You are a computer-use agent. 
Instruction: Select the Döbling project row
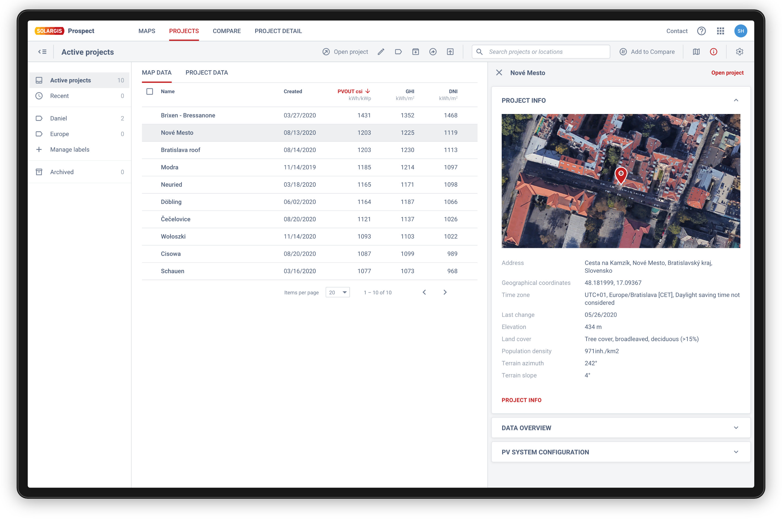(x=309, y=202)
